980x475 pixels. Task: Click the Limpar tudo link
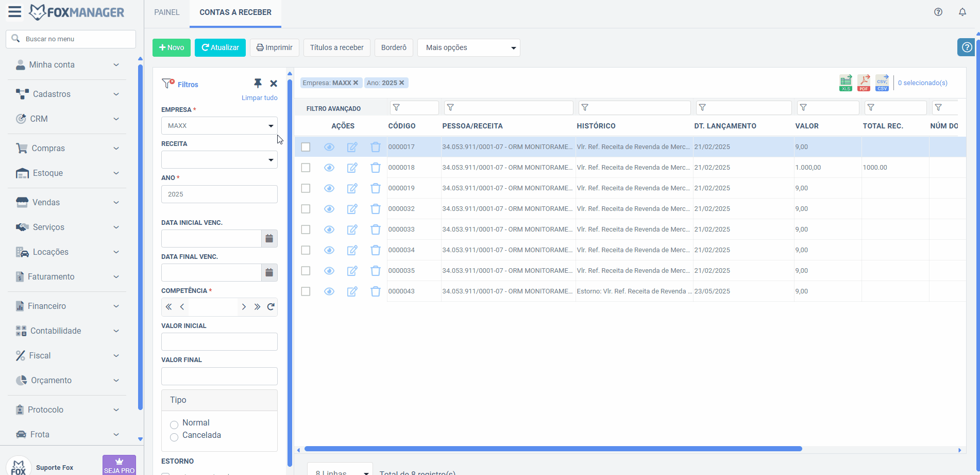tap(260, 98)
